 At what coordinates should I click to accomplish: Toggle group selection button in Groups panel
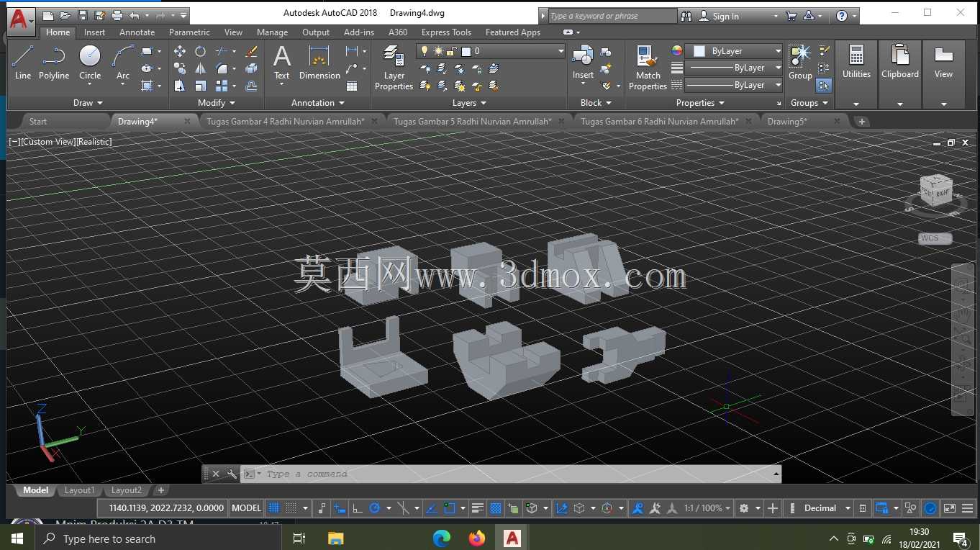click(823, 86)
